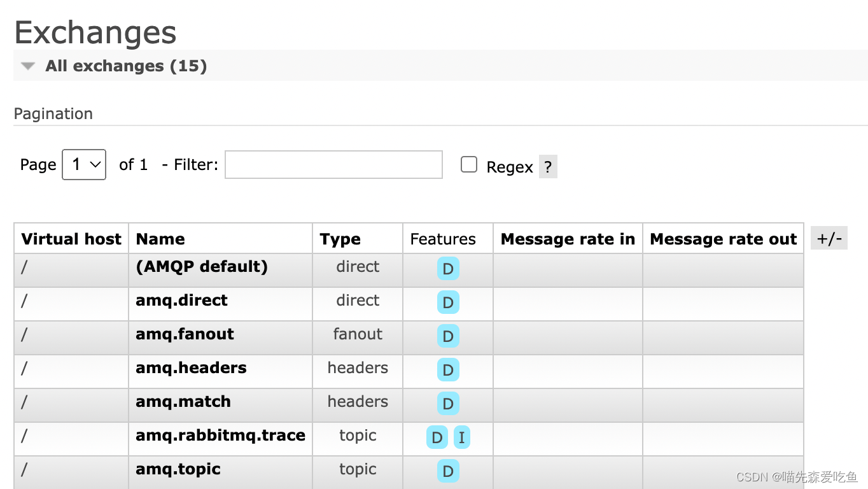Screen dimensions: 868x489
Task: Open the amq.headers exchange
Action: [191, 368]
